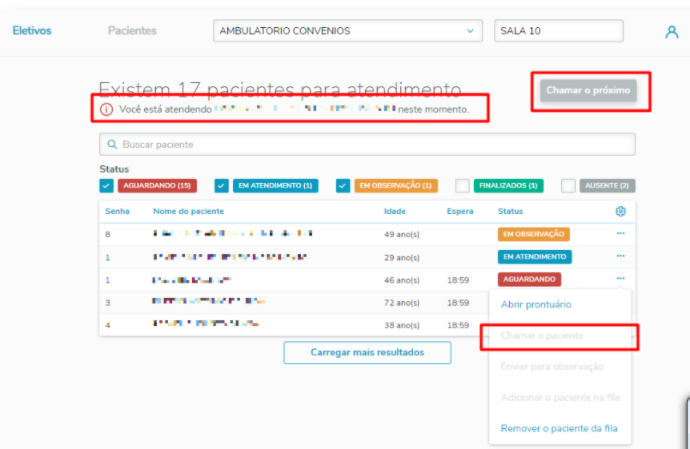Choose Enviar para observação menu entry
The image size is (690, 449).
tap(552, 367)
